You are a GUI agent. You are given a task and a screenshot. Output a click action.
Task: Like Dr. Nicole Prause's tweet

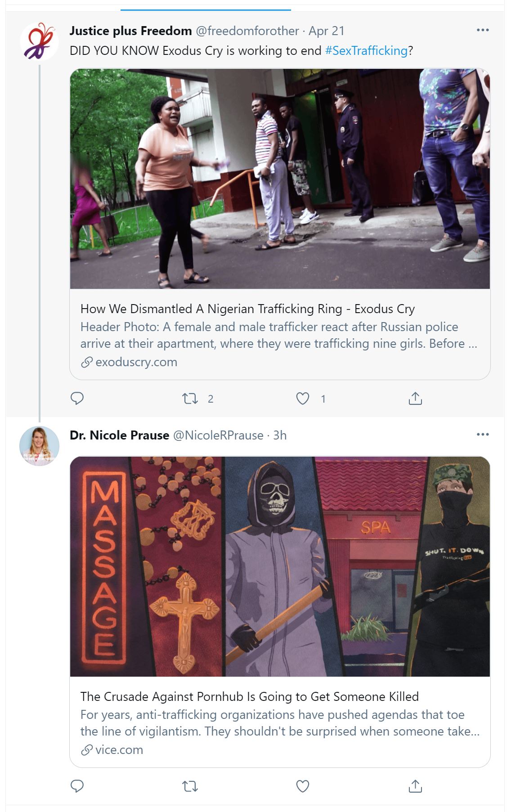point(303,786)
